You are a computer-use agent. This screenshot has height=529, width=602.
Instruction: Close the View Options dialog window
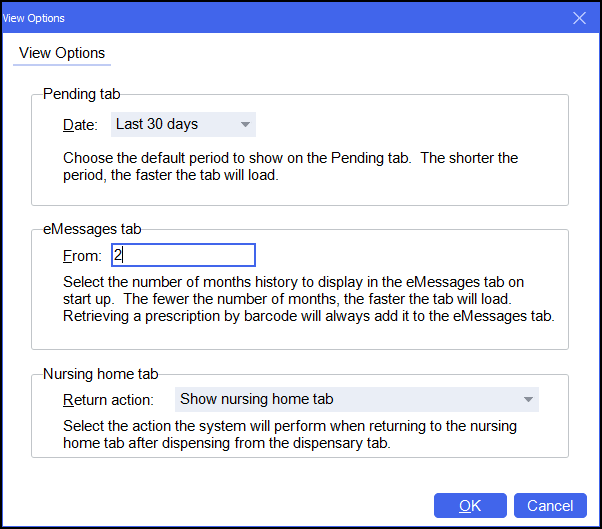579,18
